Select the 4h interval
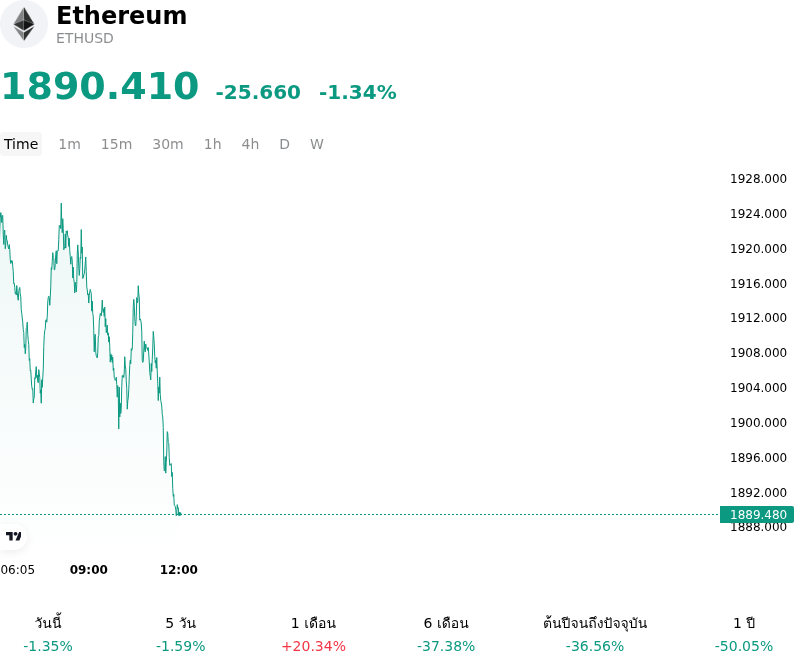Viewport: 800px width, 666px height. point(250,144)
